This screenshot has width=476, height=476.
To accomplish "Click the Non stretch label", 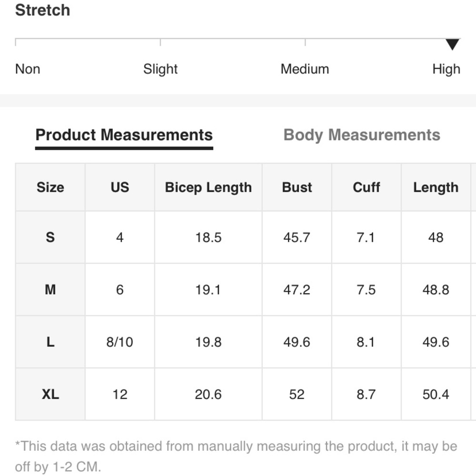I will coord(28,69).
